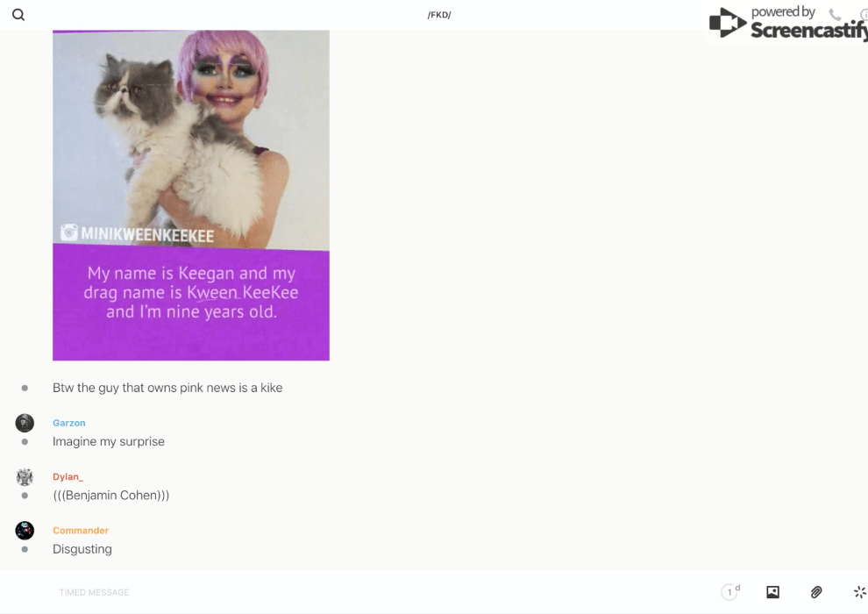Click the status dot beside Garzon's message
This screenshot has height=614, width=868.
(x=25, y=442)
